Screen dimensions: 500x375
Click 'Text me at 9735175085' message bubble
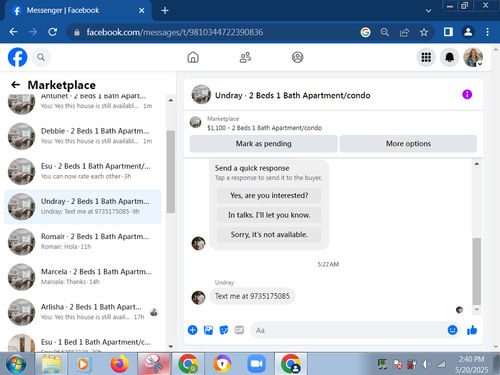pos(252,296)
